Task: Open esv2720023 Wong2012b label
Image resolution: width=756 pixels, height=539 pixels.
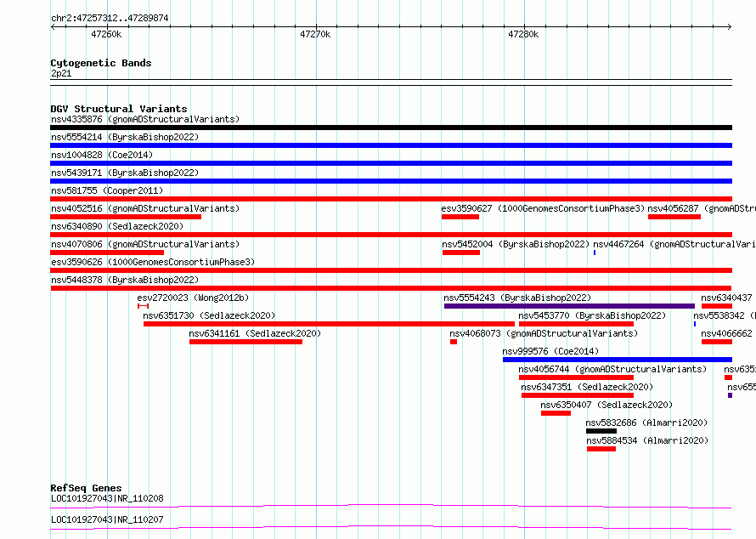Action: click(x=193, y=298)
